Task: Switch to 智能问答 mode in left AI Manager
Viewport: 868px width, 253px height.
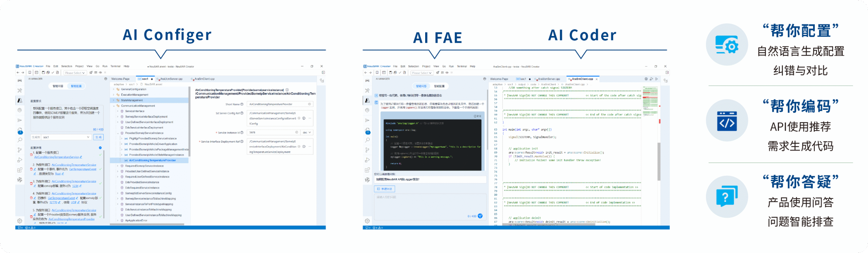Action: click(58, 86)
